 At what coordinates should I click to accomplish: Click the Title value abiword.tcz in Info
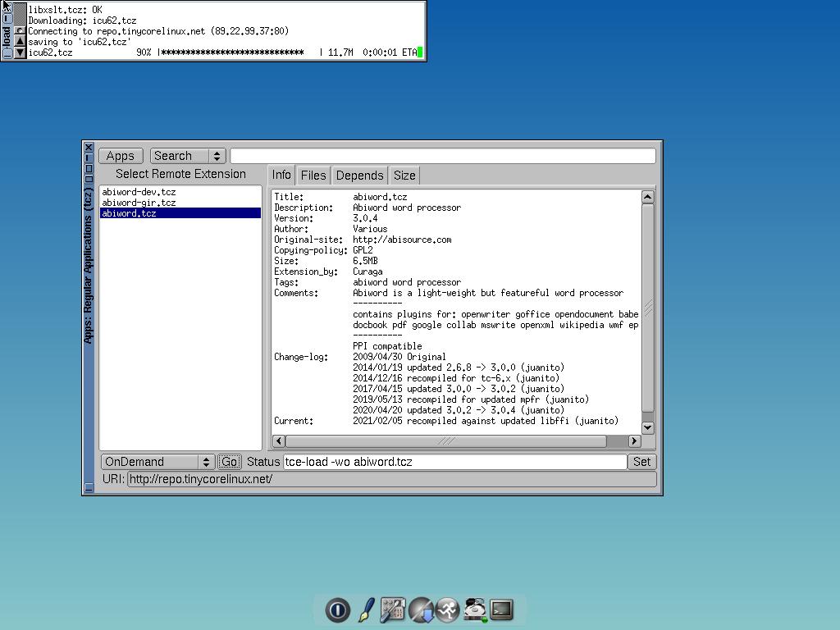click(x=380, y=197)
